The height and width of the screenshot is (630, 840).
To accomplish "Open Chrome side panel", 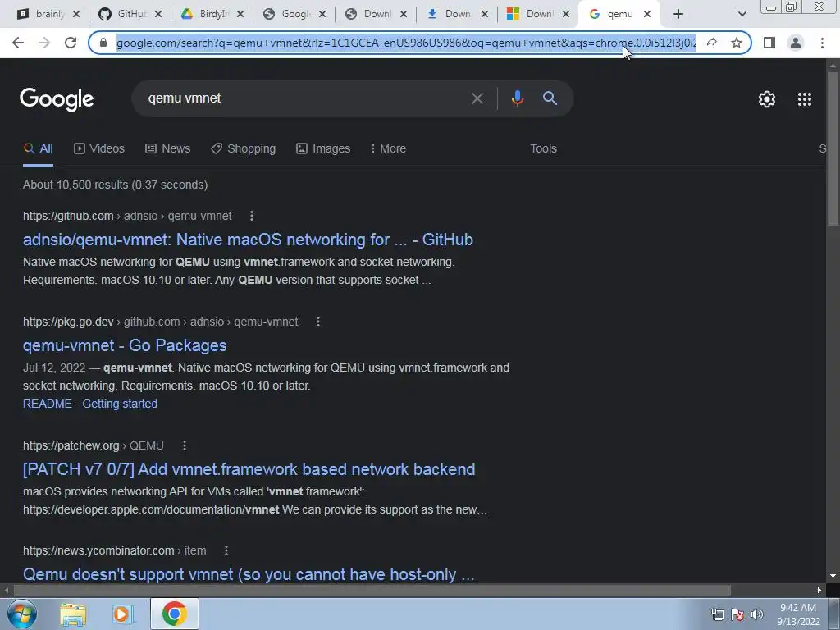I will coord(769,43).
